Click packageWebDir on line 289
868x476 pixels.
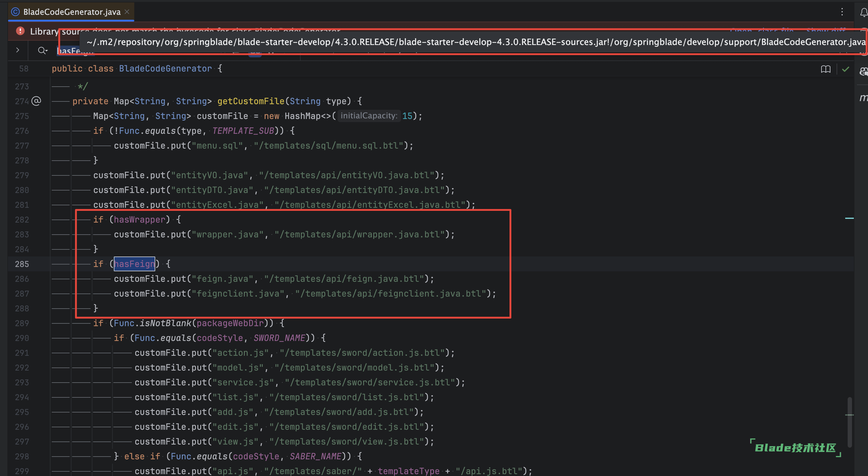(x=230, y=323)
